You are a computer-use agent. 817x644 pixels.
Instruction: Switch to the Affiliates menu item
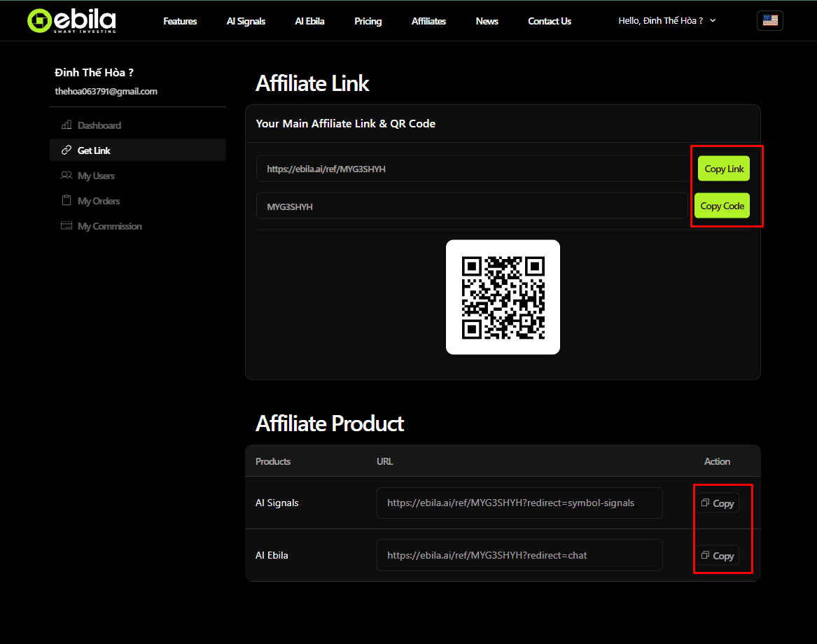pyautogui.click(x=428, y=21)
